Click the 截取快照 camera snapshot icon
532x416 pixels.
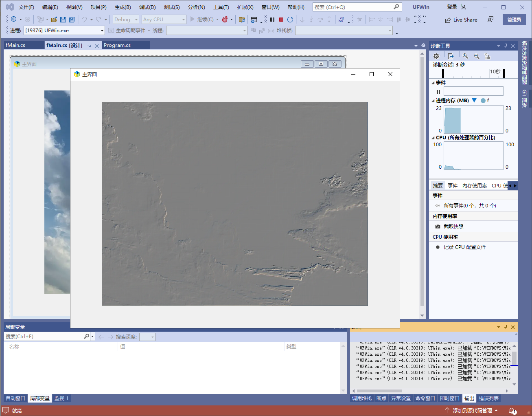click(x=438, y=227)
